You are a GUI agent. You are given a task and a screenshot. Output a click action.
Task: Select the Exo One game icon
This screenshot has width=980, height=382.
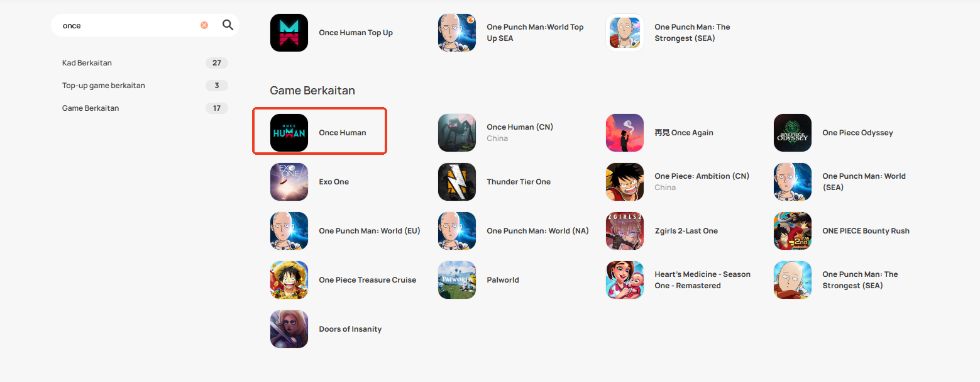click(289, 182)
